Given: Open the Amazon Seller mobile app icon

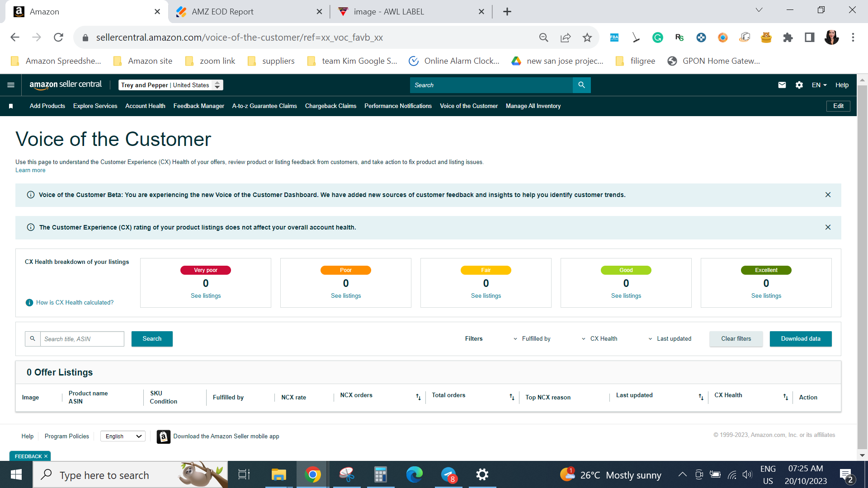Looking at the screenshot, I should pos(164,436).
